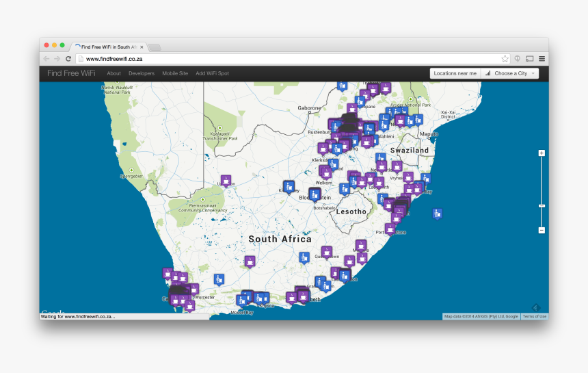This screenshot has height=373, width=588.
Task: Open Add WiFi Spot page
Action: pos(212,73)
